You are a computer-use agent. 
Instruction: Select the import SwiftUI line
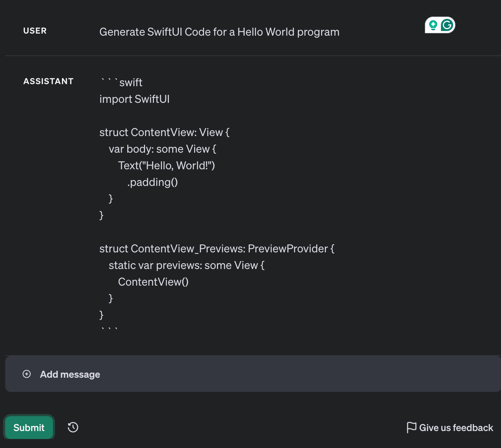[x=135, y=99]
